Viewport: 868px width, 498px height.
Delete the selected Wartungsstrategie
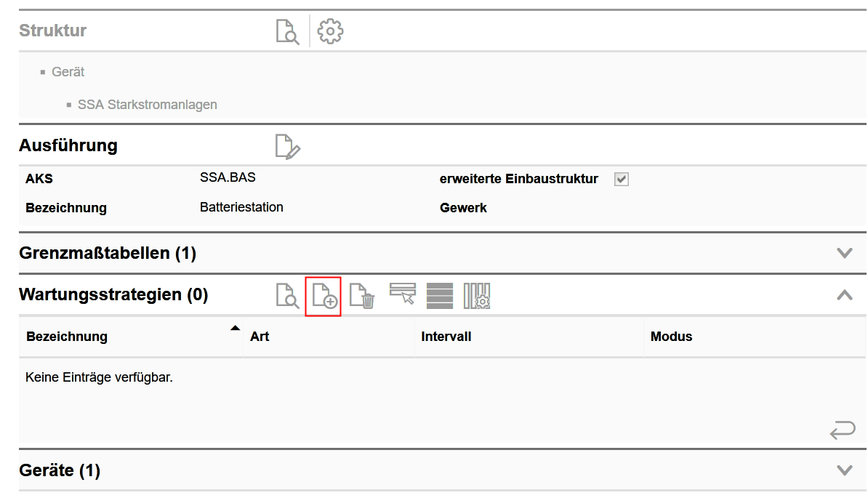coord(362,296)
